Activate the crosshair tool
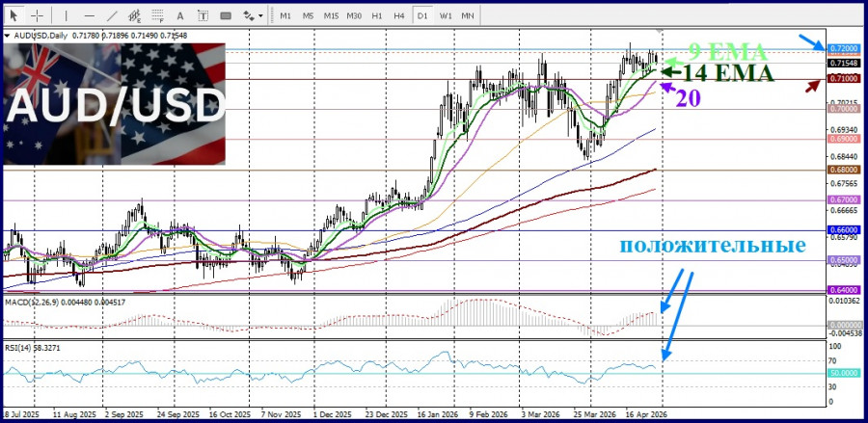 coord(37,15)
